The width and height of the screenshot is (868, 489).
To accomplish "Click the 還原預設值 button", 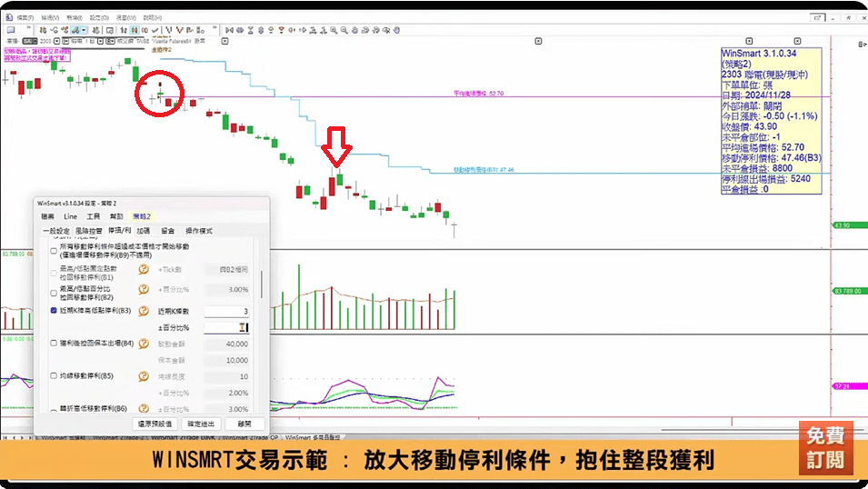I will coord(155,424).
